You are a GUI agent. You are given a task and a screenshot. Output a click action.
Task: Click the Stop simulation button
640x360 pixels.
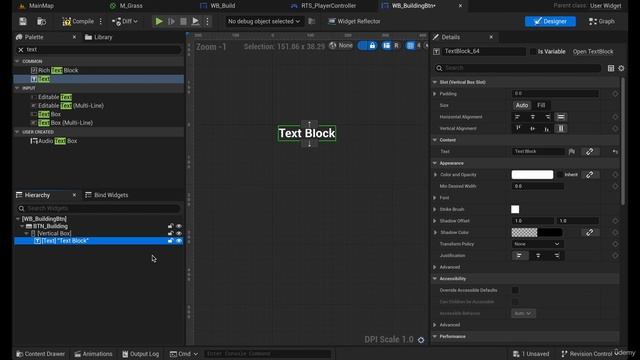pyautogui.click(x=183, y=21)
